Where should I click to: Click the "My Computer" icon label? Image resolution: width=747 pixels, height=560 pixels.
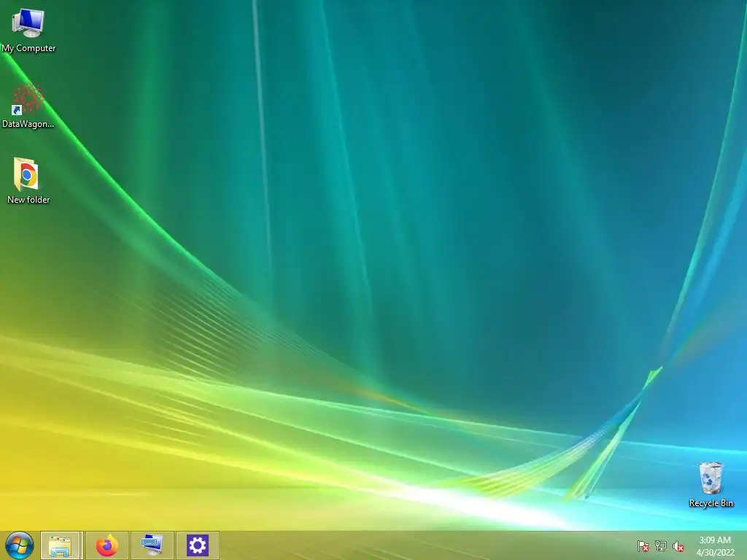point(28,48)
